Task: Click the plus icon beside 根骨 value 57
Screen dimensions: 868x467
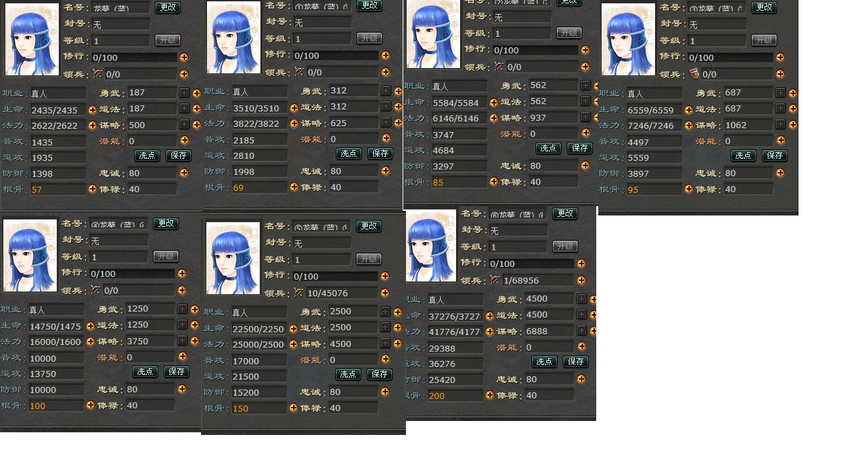Action: click(93, 189)
